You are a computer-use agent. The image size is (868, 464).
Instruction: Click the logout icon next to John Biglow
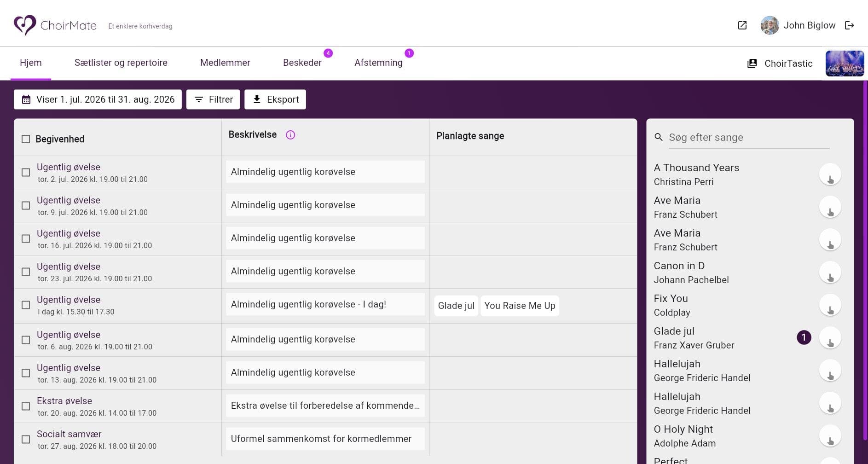[x=850, y=25]
